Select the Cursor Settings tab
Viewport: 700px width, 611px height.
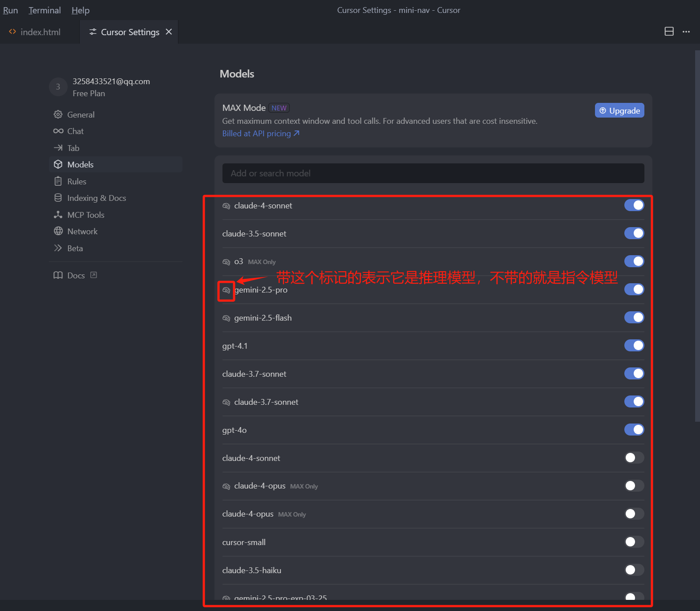[x=130, y=32]
